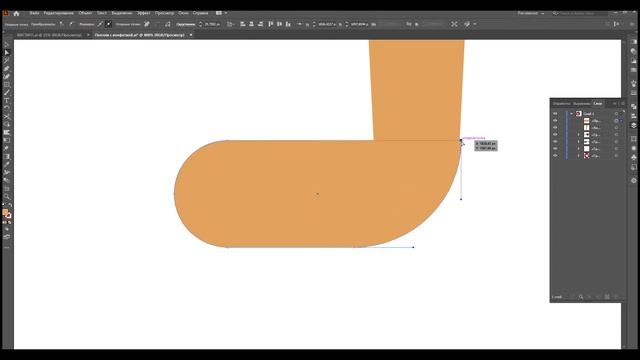This screenshot has height=360, width=640.
Task: Select the Type (T) tool
Action: 7,101
